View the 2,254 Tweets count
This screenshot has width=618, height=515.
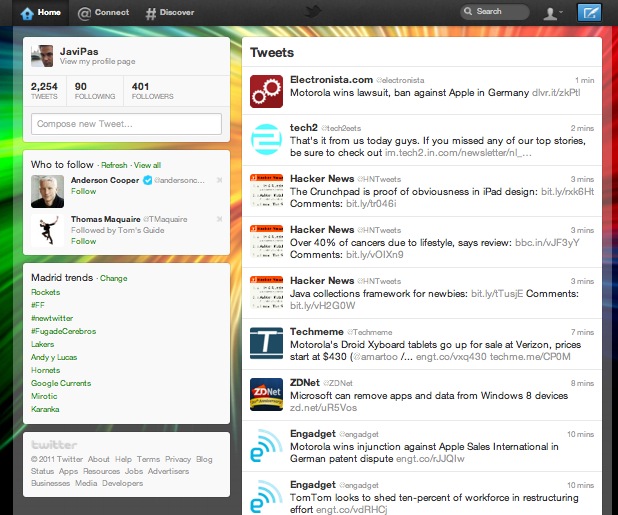(x=44, y=91)
